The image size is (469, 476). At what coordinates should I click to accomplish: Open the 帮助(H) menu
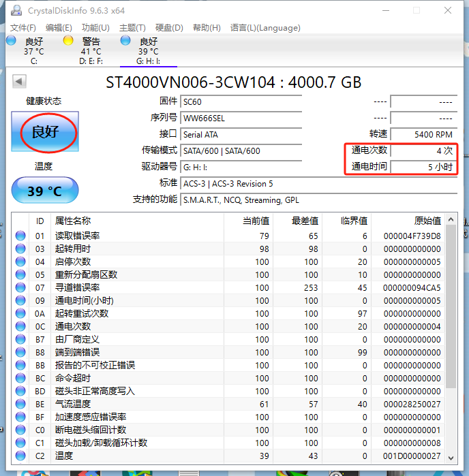click(x=207, y=28)
